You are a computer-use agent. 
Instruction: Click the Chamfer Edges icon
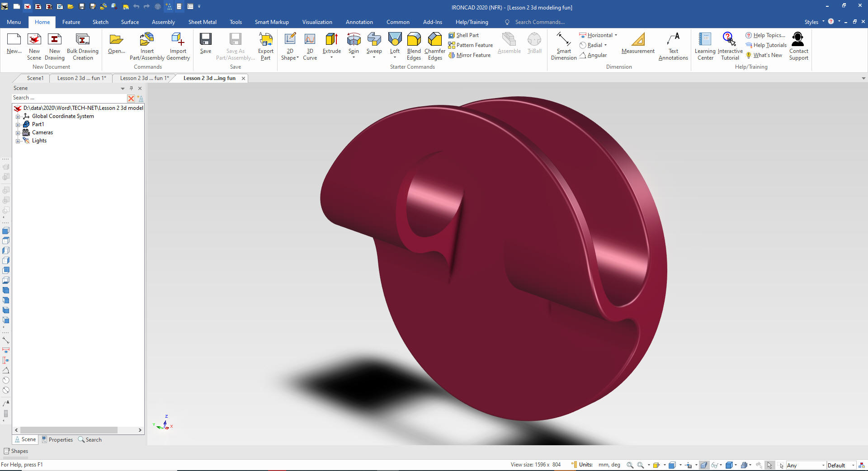pyautogui.click(x=435, y=41)
